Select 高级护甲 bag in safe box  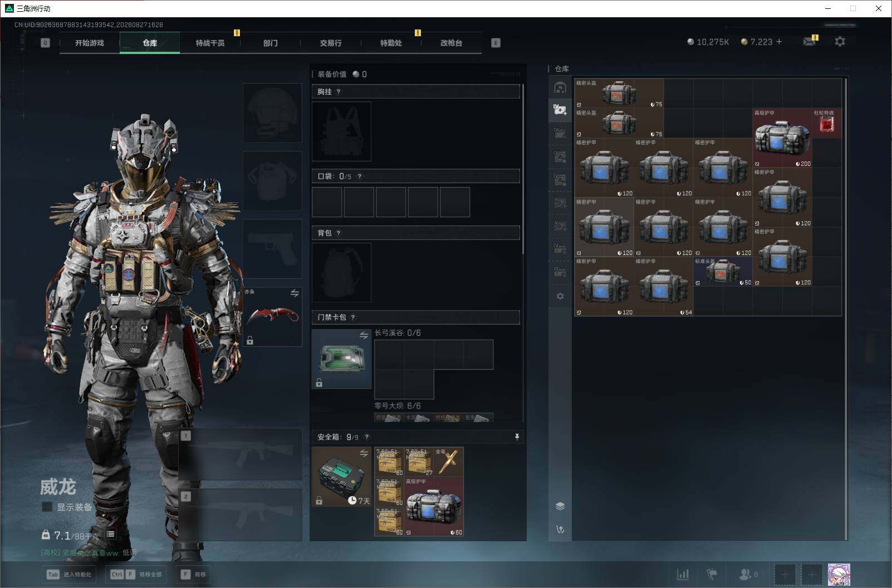click(434, 506)
